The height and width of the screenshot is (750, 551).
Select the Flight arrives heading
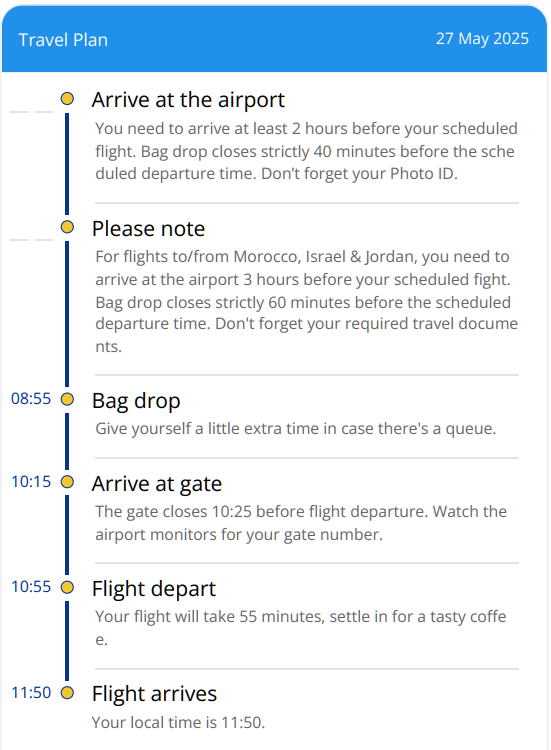[x=154, y=694]
